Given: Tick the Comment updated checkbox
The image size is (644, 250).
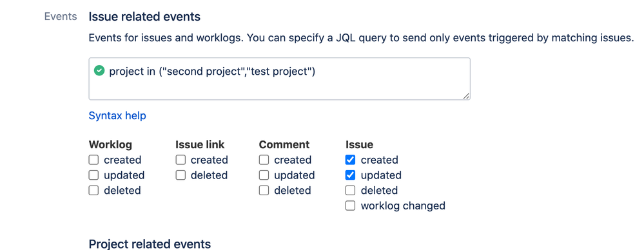Looking at the screenshot, I should coord(264,175).
